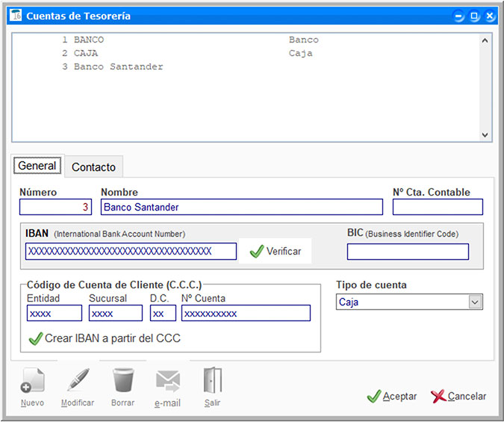Click the Nº Cta. Contable field
This screenshot has height=422, width=504.
point(438,207)
